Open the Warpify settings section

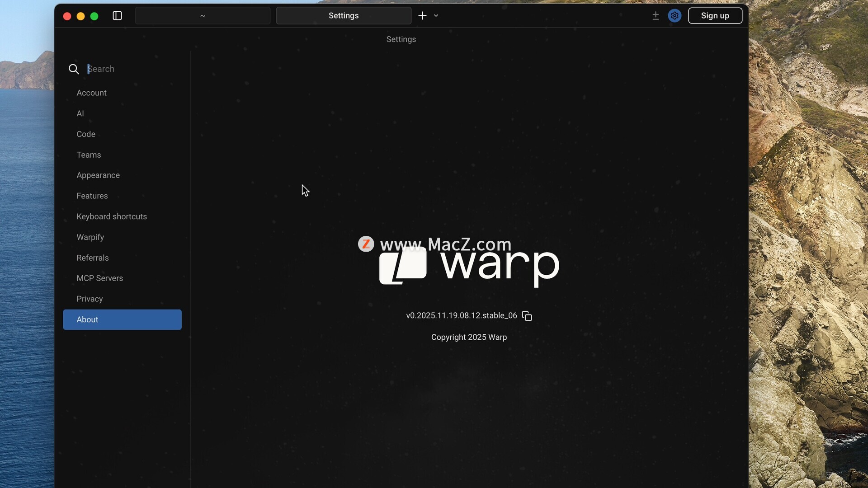coord(90,237)
